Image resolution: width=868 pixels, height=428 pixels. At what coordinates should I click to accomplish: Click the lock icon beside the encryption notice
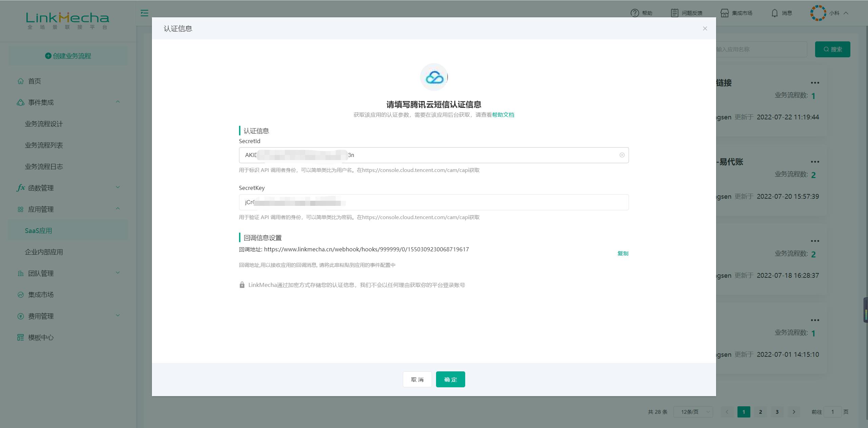pyautogui.click(x=242, y=285)
